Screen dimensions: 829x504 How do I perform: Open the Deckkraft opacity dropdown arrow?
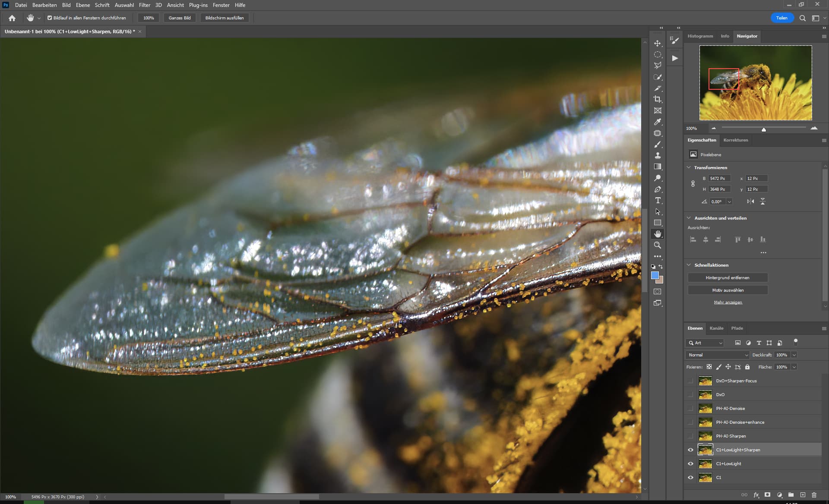pyautogui.click(x=794, y=355)
